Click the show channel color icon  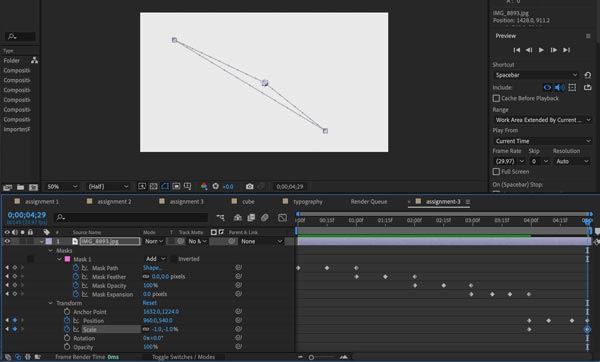pos(204,186)
